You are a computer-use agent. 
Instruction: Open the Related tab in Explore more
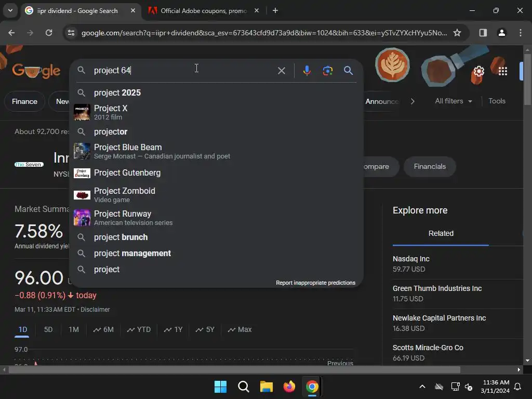point(441,233)
